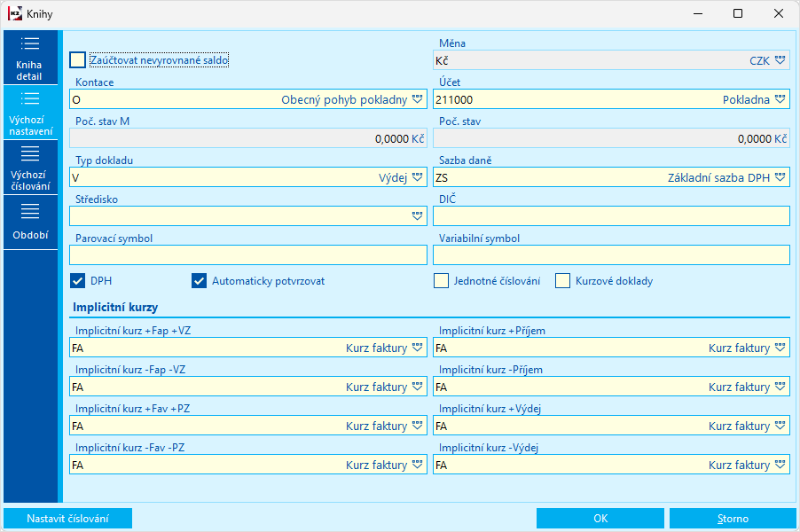This screenshot has width=800, height=532.
Task: Enable Zaúčtovat nevyrovnané saldo checkbox
Action: [x=78, y=60]
